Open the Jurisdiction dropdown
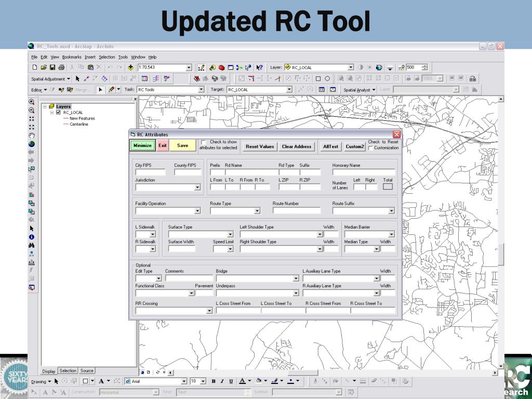The width and height of the screenshot is (532, 399). 197,187
